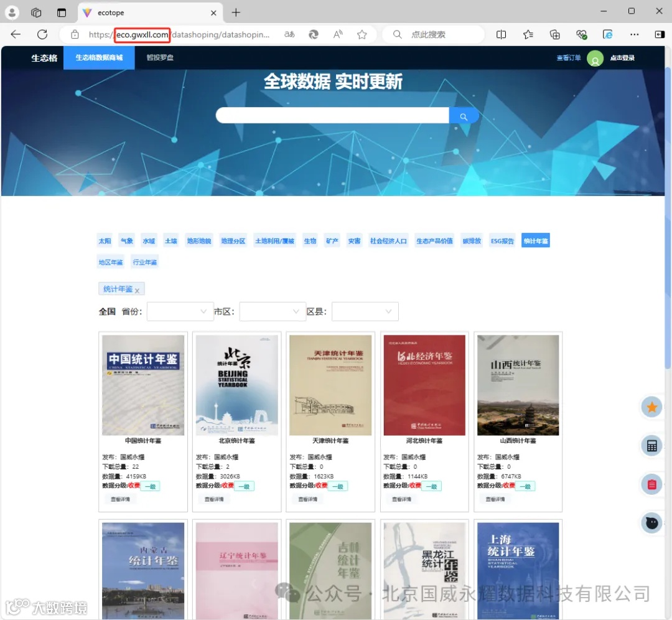Reload the page with refresh icon
This screenshot has height=620, width=672.
point(42,34)
